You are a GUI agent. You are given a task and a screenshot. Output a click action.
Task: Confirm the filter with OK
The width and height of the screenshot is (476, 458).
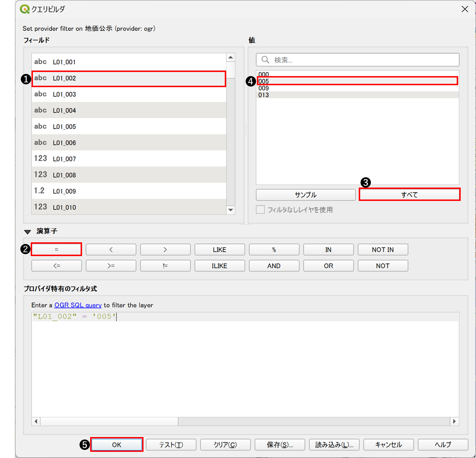pos(117,445)
